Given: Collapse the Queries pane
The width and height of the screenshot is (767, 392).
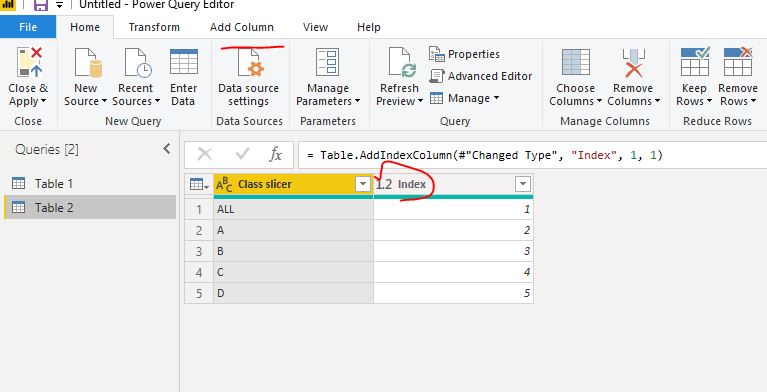Looking at the screenshot, I should pos(167,149).
